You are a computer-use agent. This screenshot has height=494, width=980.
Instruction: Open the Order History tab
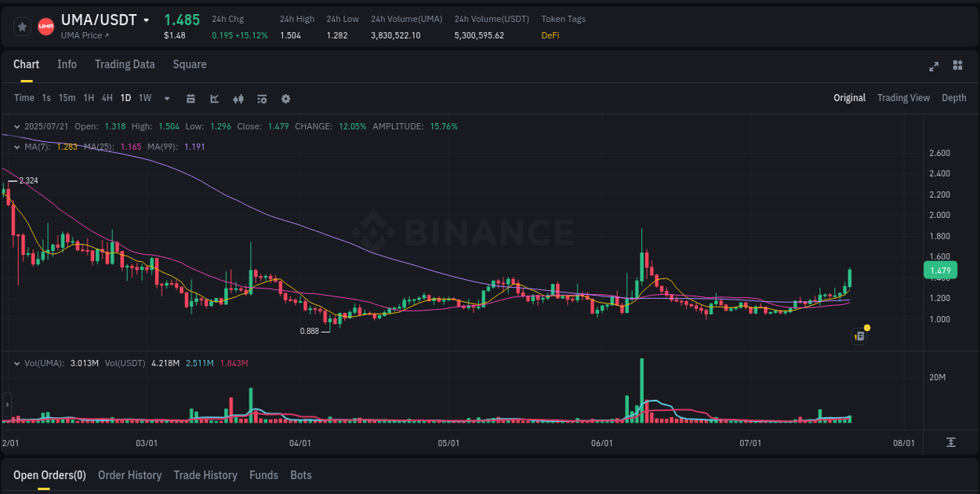click(x=129, y=475)
